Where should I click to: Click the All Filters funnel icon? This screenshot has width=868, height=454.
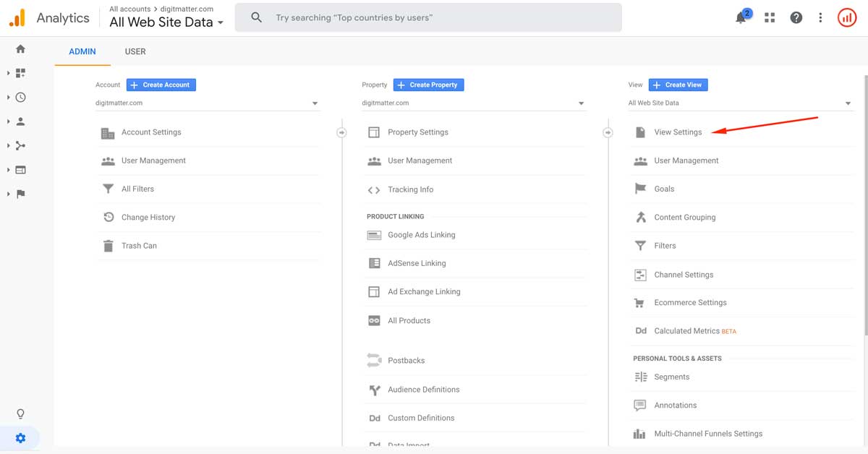[x=108, y=189]
